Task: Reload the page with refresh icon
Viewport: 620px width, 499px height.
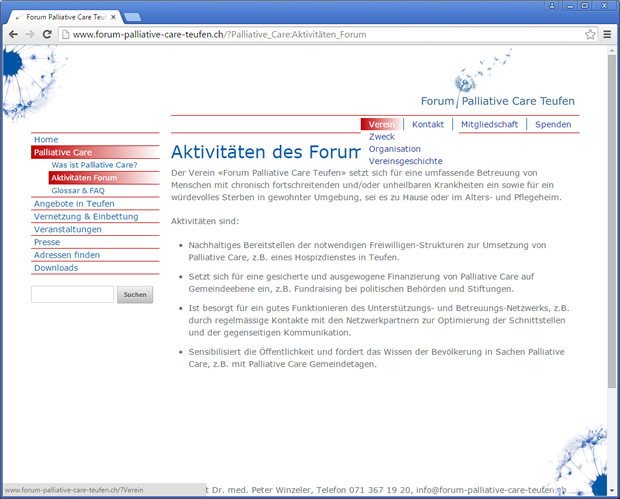Action: pyautogui.click(x=48, y=35)
